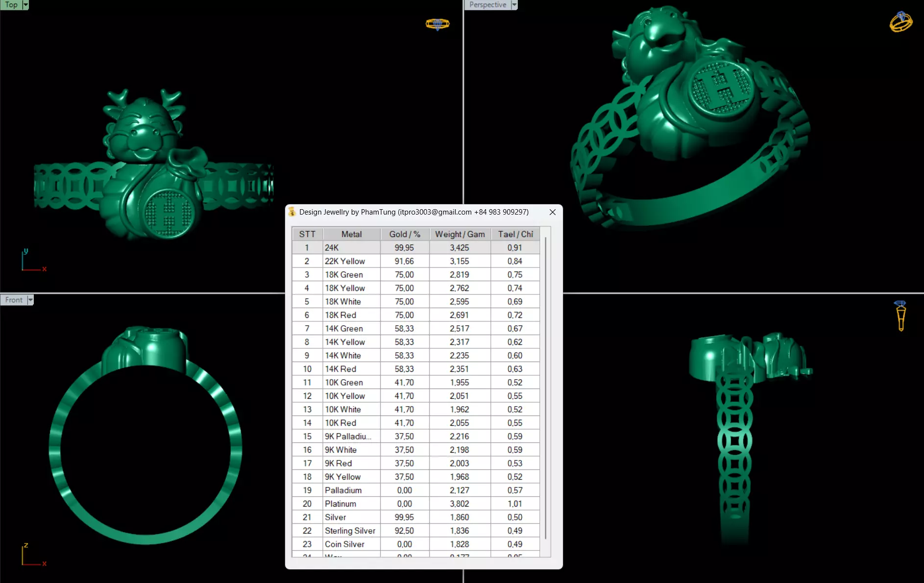The image size is (924, 583).
Task: Select the Perspective viewport title label
Action: click(487, 5)
